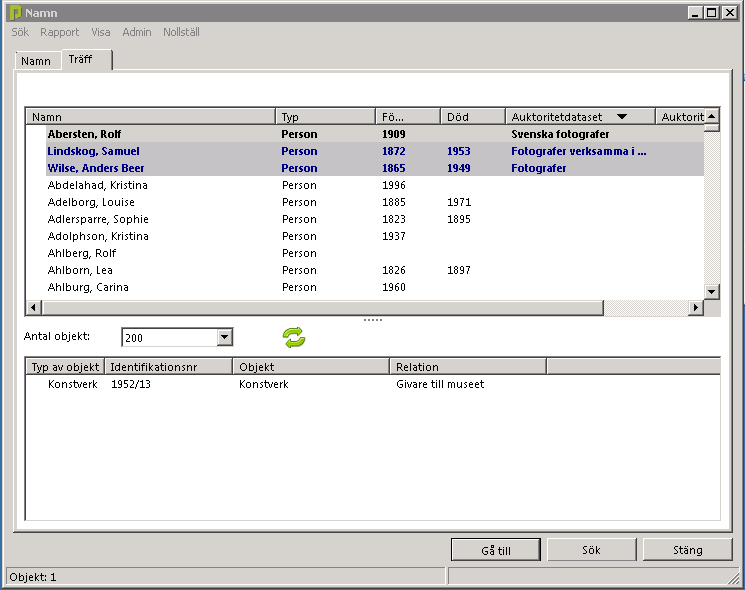Click the Typ av objekt column header

(x=65, y=367)
